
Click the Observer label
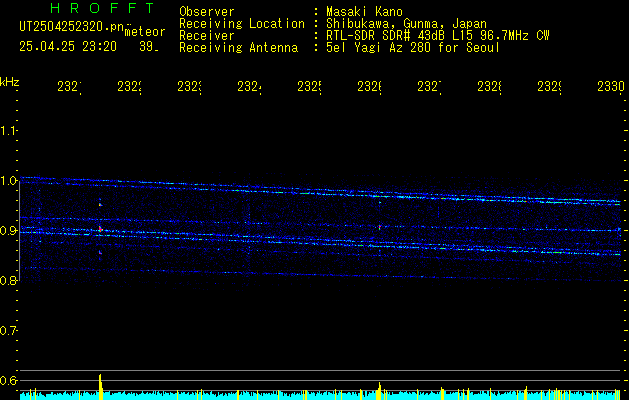pos(207,11)
